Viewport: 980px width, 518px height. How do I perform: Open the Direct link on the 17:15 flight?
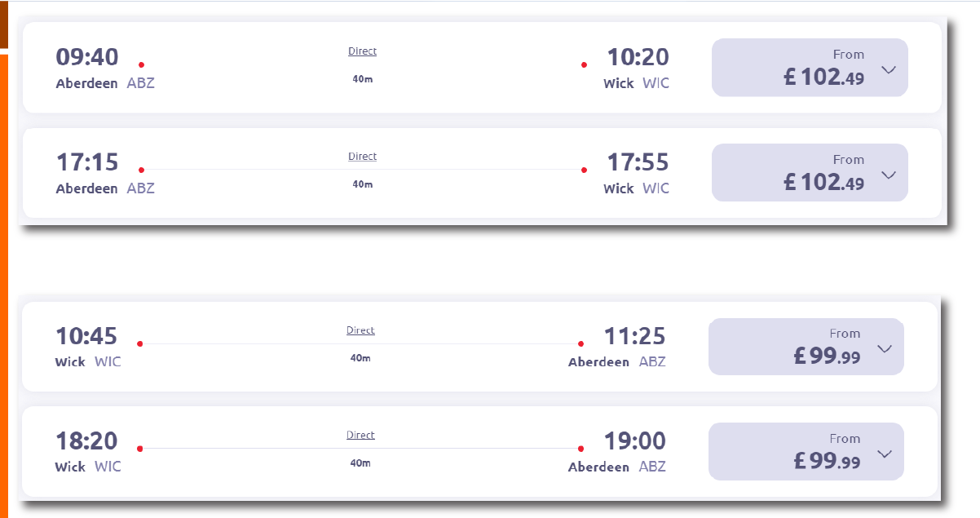pyautogui.click(x=362, y=156)
